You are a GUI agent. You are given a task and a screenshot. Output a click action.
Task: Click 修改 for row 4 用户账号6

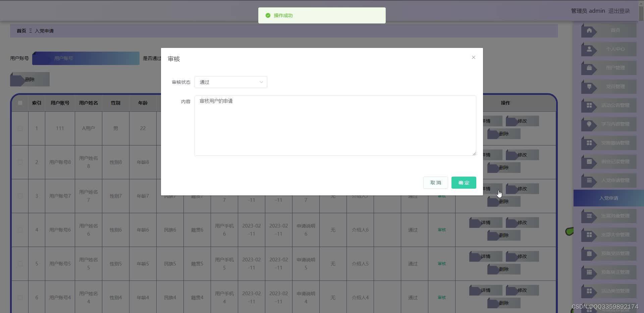[522, 223]
